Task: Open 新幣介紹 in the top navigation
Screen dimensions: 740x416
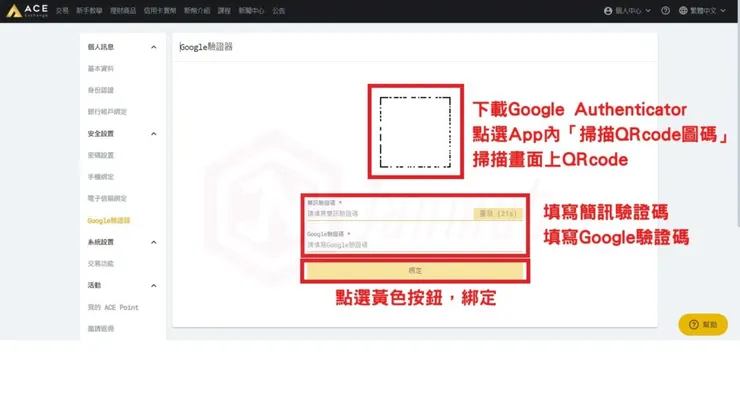Action: click(197, 11)
